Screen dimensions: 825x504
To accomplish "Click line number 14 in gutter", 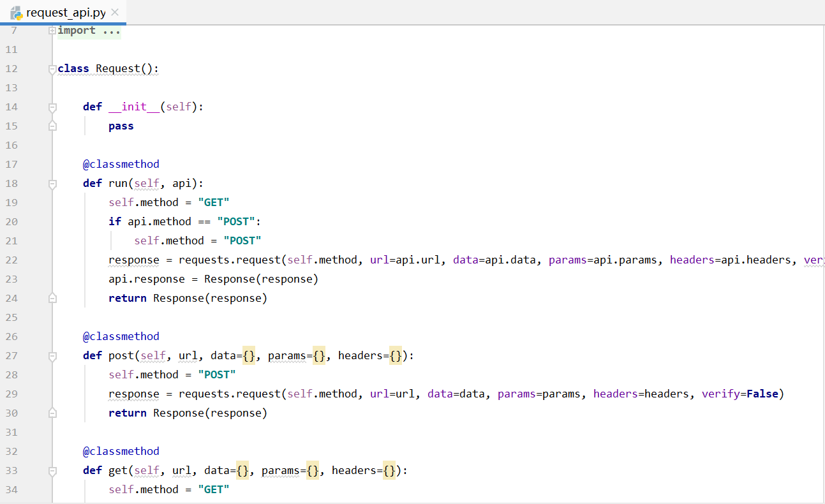I will coord(11,107).
